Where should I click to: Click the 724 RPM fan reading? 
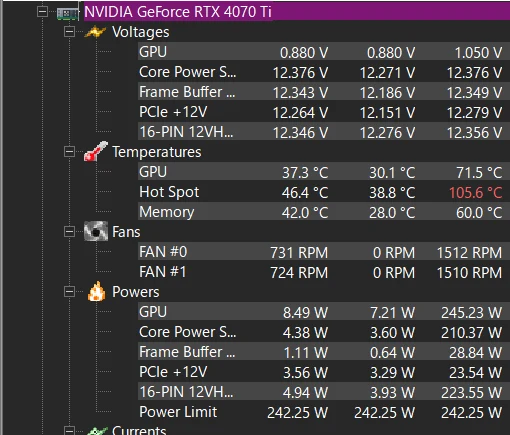click(x=299, y=273)
